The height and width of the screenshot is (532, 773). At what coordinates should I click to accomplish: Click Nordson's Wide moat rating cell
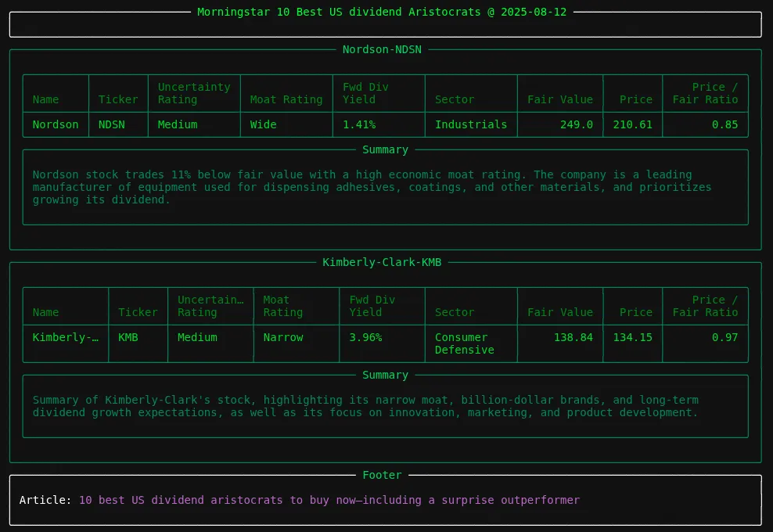pyautogui.click(x=264, y=124)
